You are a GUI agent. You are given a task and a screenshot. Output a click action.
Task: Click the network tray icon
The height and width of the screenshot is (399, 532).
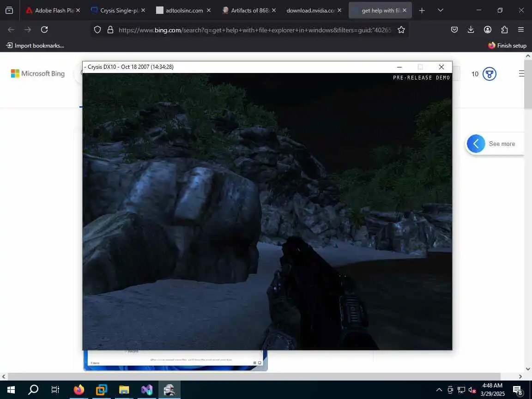(461, 390)
